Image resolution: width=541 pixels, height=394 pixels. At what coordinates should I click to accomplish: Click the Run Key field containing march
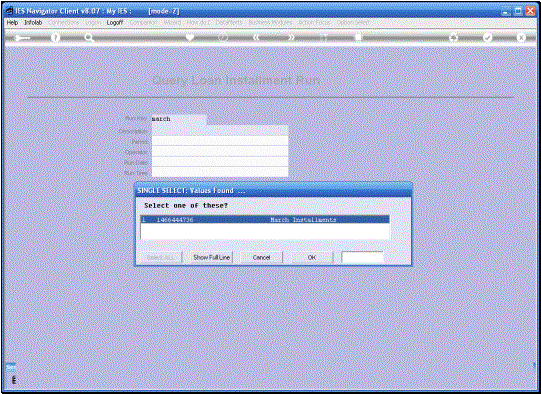coord(179,119)
